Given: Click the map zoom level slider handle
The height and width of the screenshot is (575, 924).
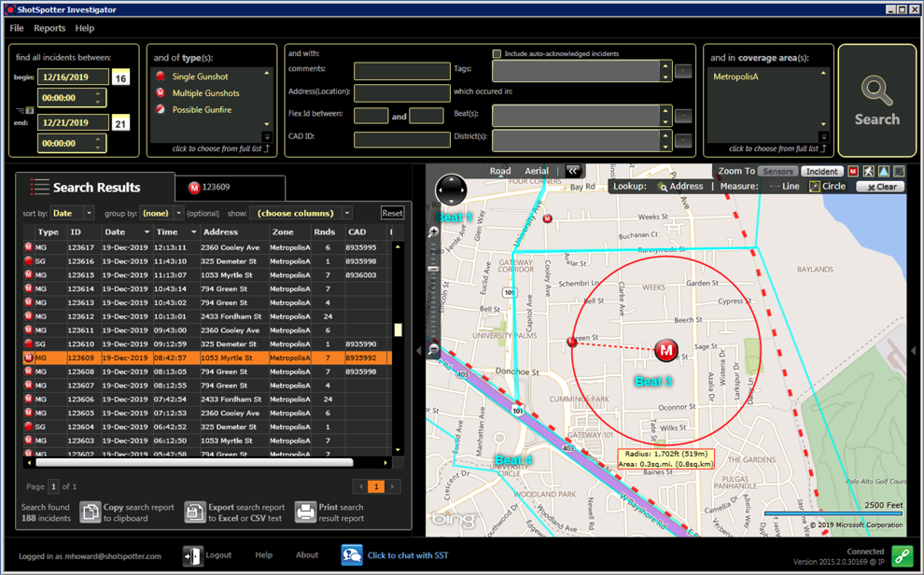Looking at the screenshot, I should (434, 269).
